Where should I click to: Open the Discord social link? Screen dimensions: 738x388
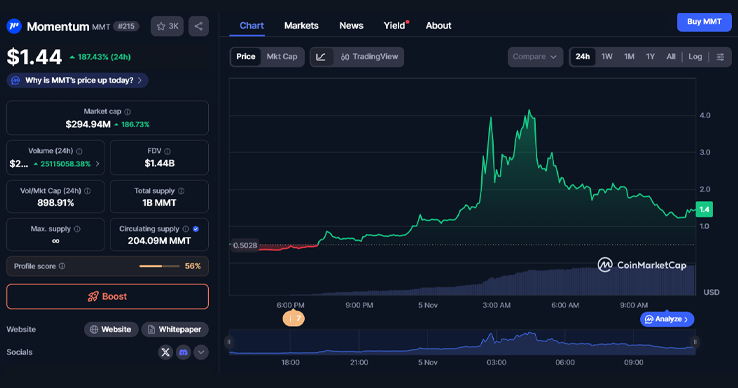(x=183, y=352)
